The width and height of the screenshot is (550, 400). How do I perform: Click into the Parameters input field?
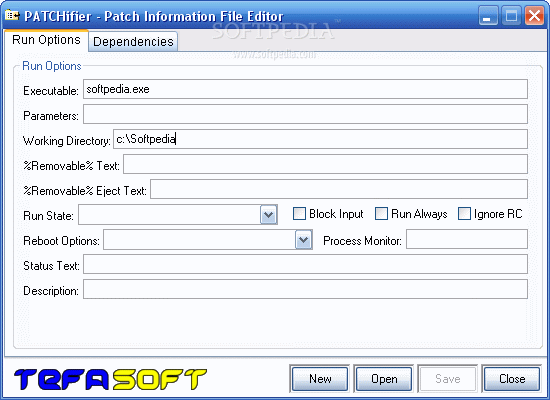[x=305, y=114]
